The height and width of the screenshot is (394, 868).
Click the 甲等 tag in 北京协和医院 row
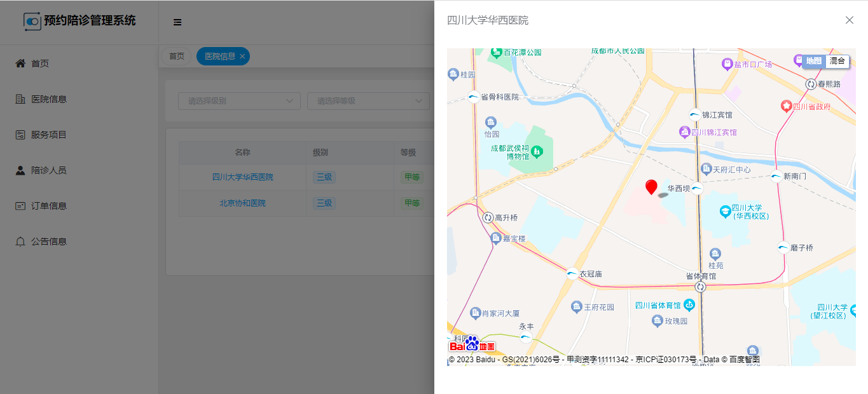click(x=412, y=203)
